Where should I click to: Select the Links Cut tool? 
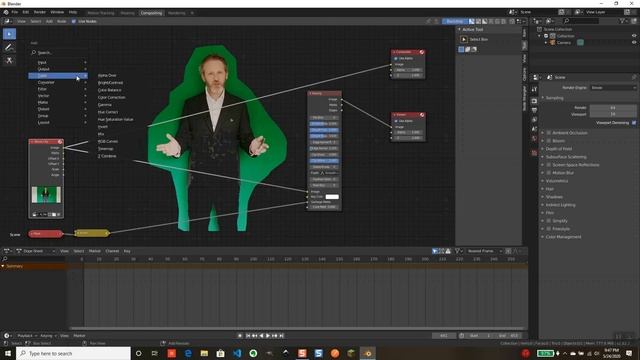coord(9,60)
